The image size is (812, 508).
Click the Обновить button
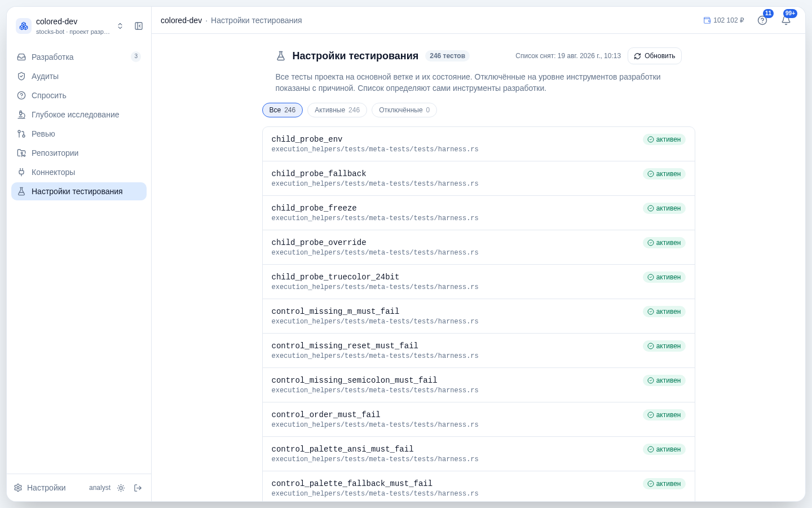pos(655,56)
